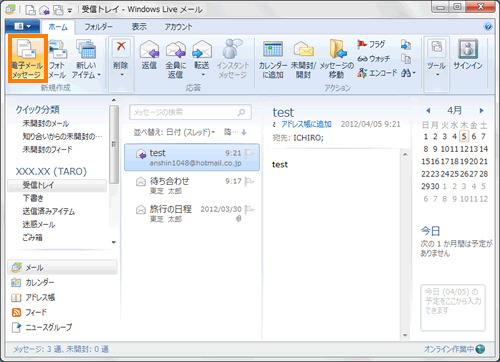Screen dimensions: 500x362
Task: Create a new フォト メール
Action: click(x=57, y=59)
